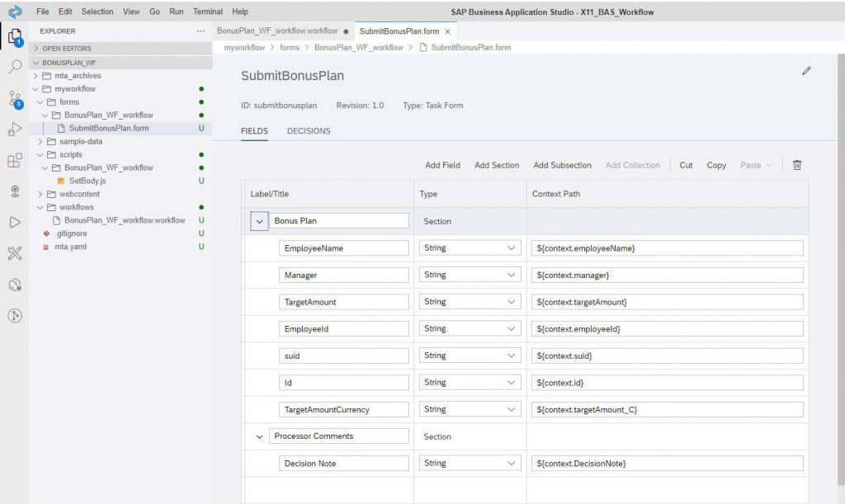Collapse the Processor Comments section chevron

point(259,436)
